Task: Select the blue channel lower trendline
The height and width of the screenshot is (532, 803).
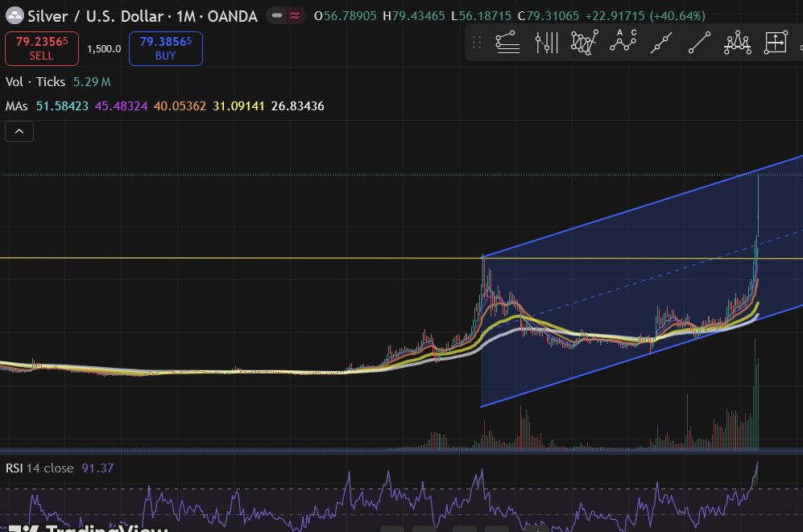Action: (642, 356)
